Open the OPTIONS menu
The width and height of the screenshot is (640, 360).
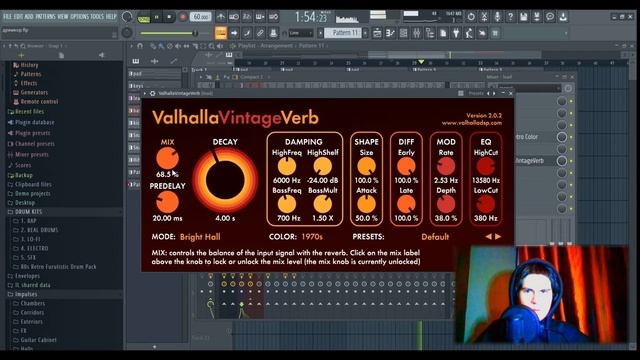[79, 16]
